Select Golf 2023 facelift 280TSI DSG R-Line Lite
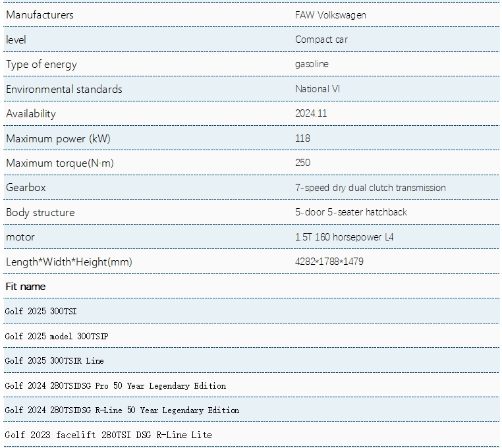Viewport: 502px width, 448px height. pos(251,435)
